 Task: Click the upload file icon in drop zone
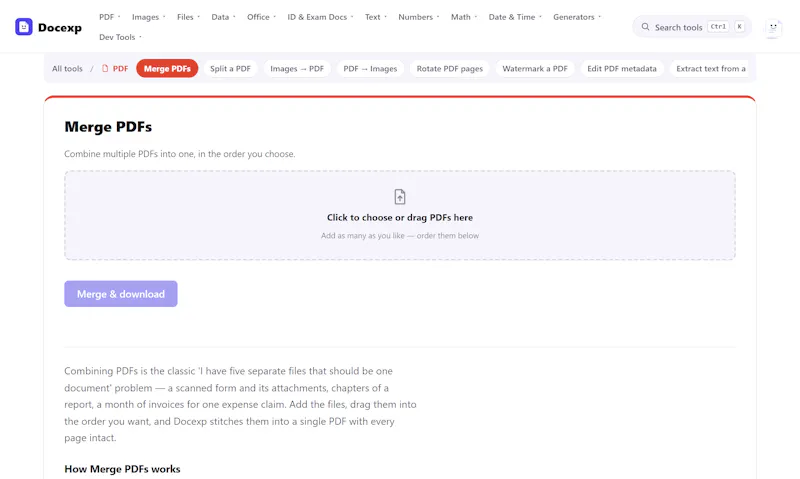(x=400, y=196)
